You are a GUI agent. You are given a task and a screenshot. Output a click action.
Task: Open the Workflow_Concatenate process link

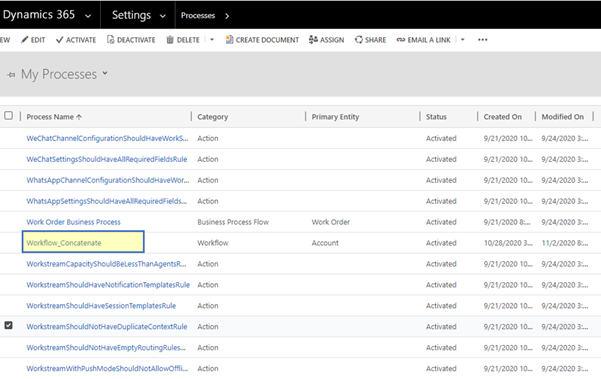click(64, 243)
